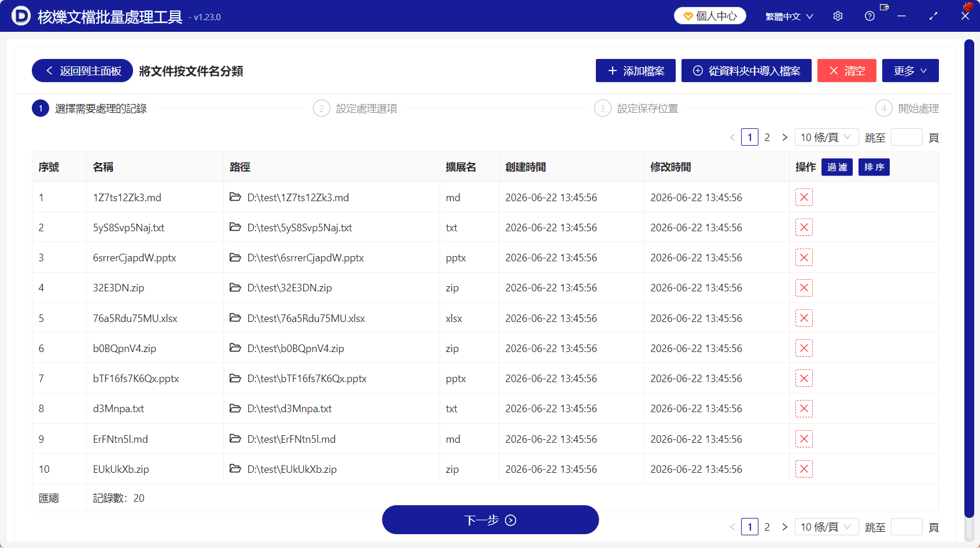Screen dimensions: 980x548
Task: Open folder icon for 32E3DN.zip path
Action: pyautogui.click(x=235, y=287)
